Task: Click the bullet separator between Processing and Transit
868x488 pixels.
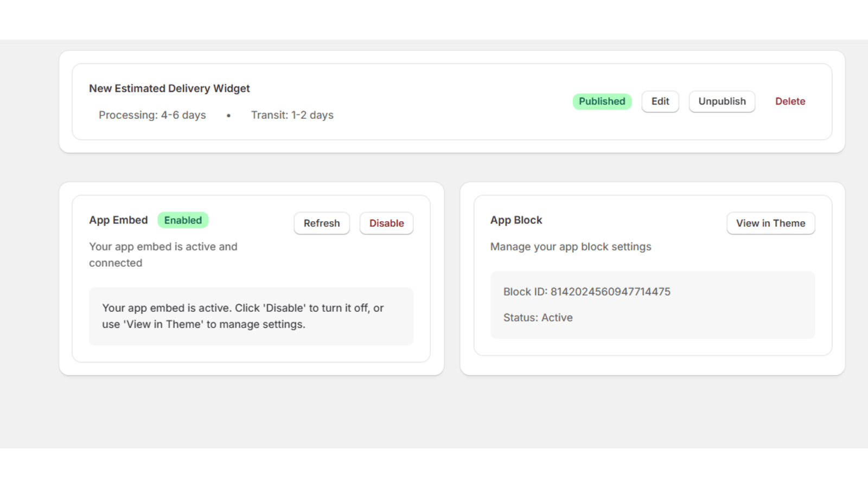Action: click(228, 115)
